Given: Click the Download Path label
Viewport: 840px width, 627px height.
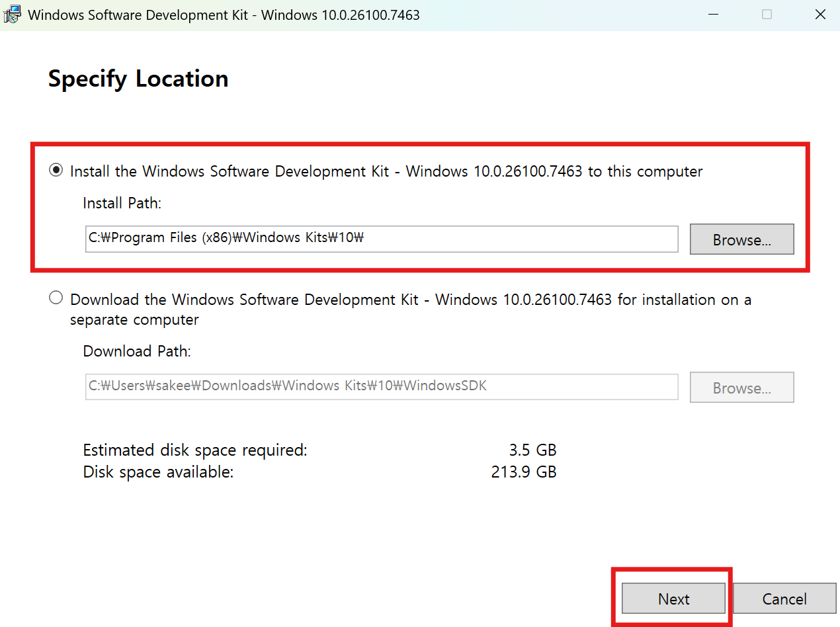Looking at the screenshot, I should click(x=136, y=351).
